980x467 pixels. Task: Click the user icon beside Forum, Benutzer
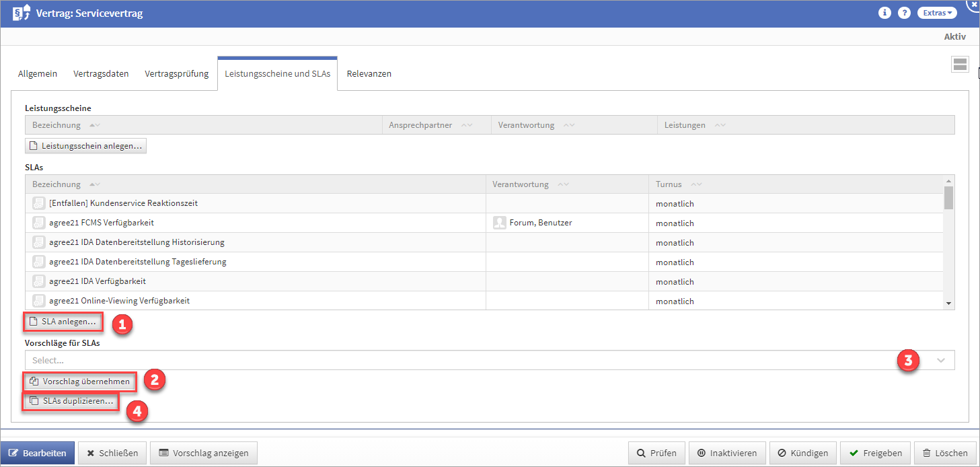point(499,223)
